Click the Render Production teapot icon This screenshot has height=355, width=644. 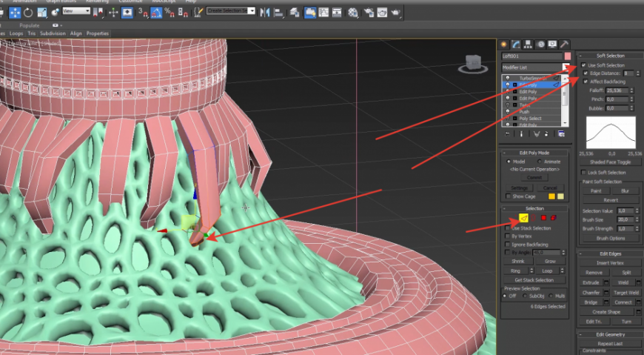pos(395,13)
